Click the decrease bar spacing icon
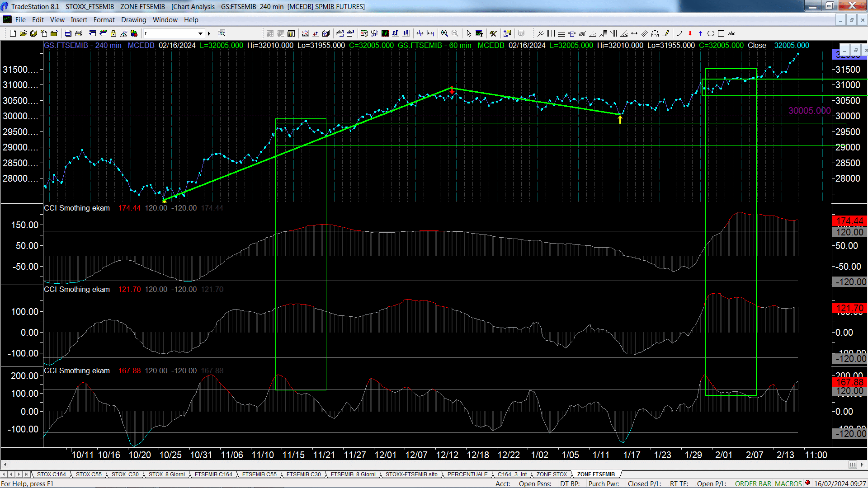The image size is (868, 488). 420,33
